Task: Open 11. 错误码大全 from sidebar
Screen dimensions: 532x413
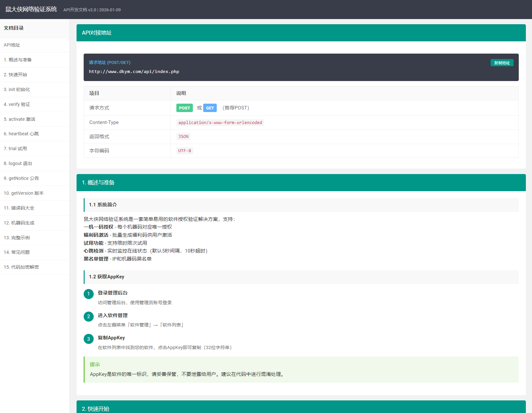Action: [x=19, y=208]
